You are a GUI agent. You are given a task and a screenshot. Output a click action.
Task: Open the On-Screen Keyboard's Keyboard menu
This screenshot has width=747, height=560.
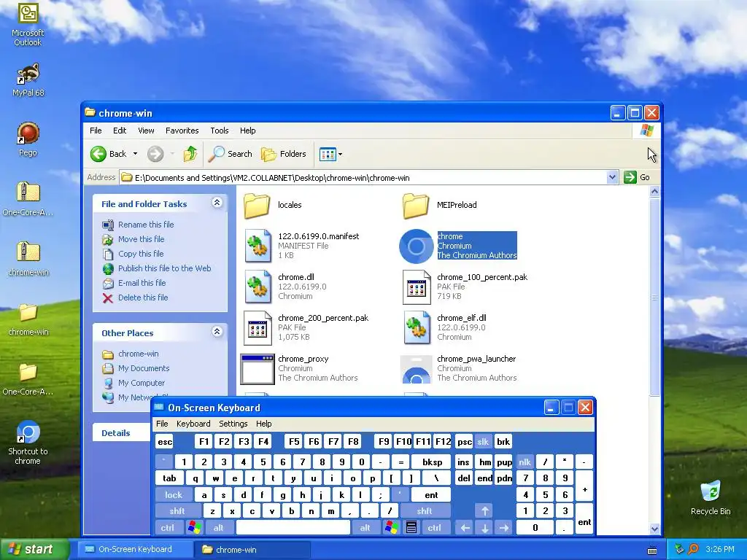coord(193,424)
